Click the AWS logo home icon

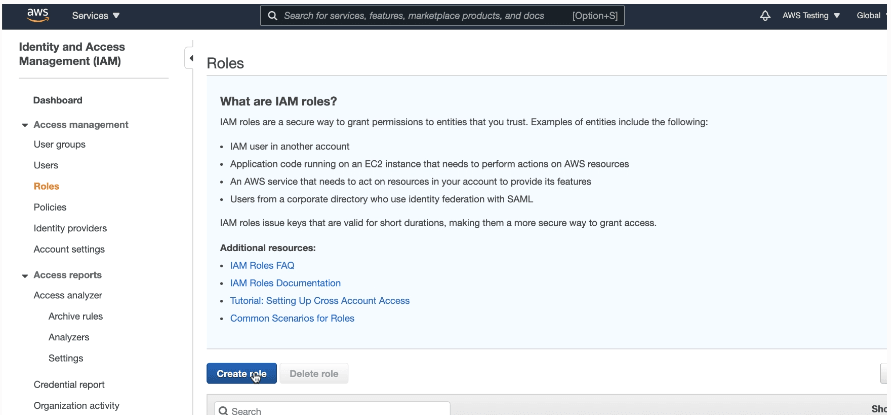tap(37, 15)
